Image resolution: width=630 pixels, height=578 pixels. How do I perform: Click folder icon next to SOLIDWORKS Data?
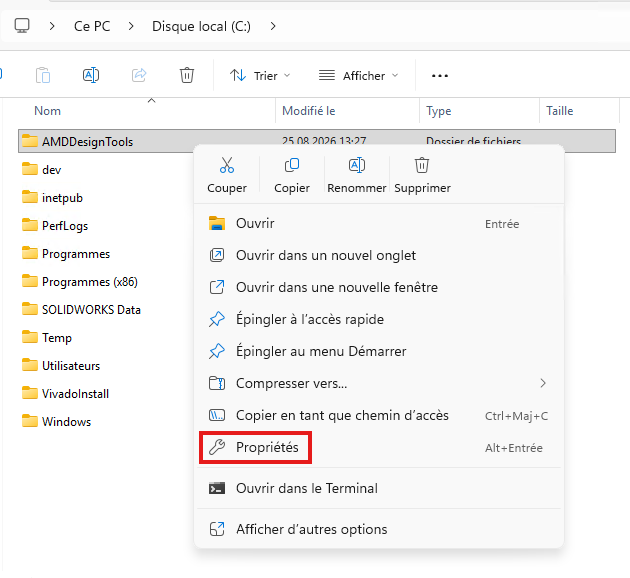[30, 309]
